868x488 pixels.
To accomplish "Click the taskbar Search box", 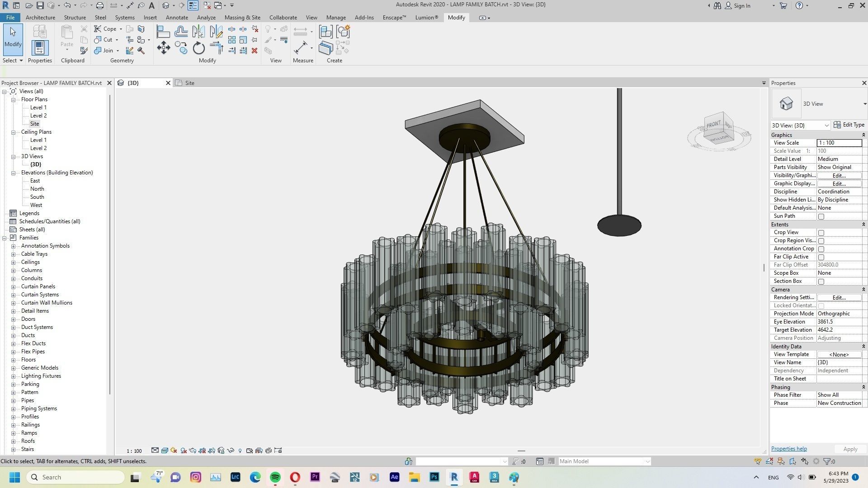I will coord(75,477).
